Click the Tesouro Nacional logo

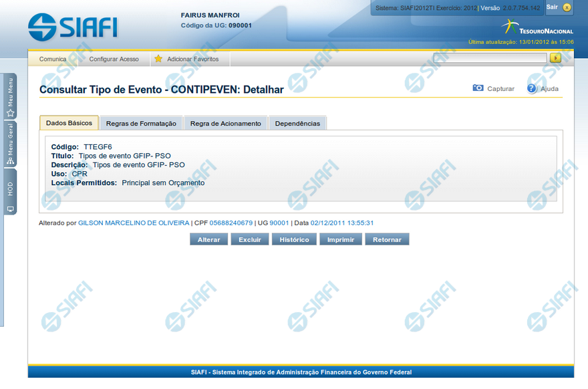click(x=537, y=27)
